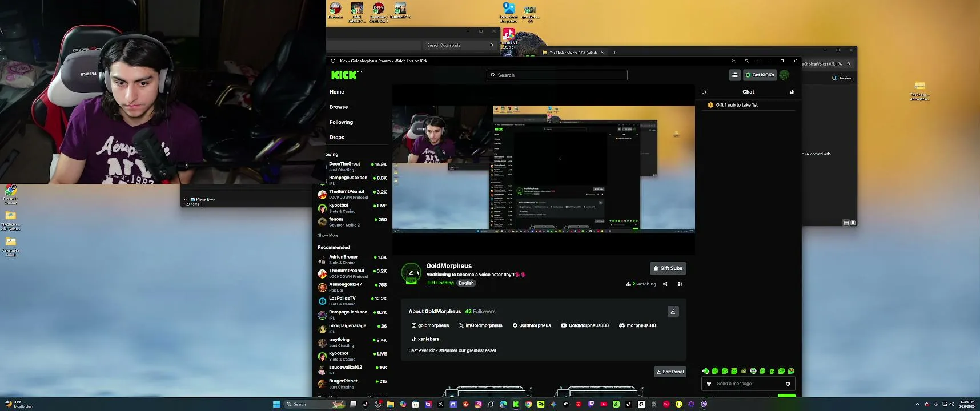980x411 pixels.
Task: Click the Just Chatting category link
Action: [440, 283]
